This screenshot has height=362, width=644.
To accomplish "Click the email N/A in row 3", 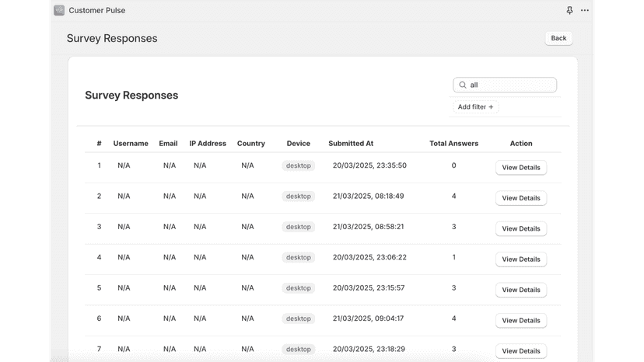I will tap(170, 227).
